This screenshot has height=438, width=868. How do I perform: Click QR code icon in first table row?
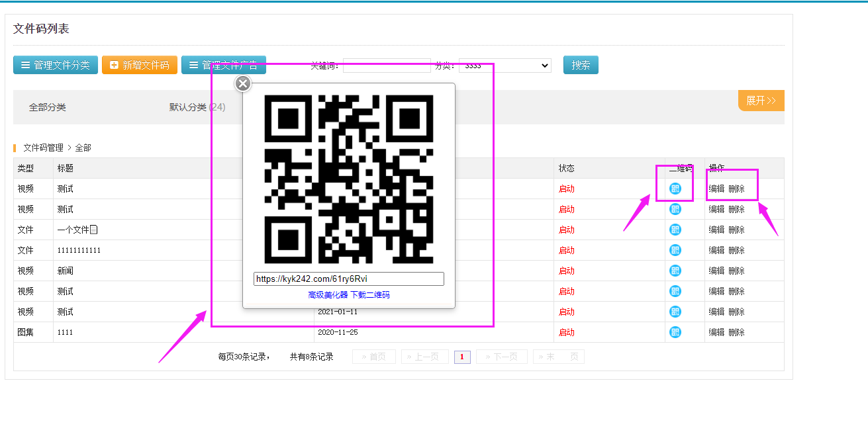675,189
